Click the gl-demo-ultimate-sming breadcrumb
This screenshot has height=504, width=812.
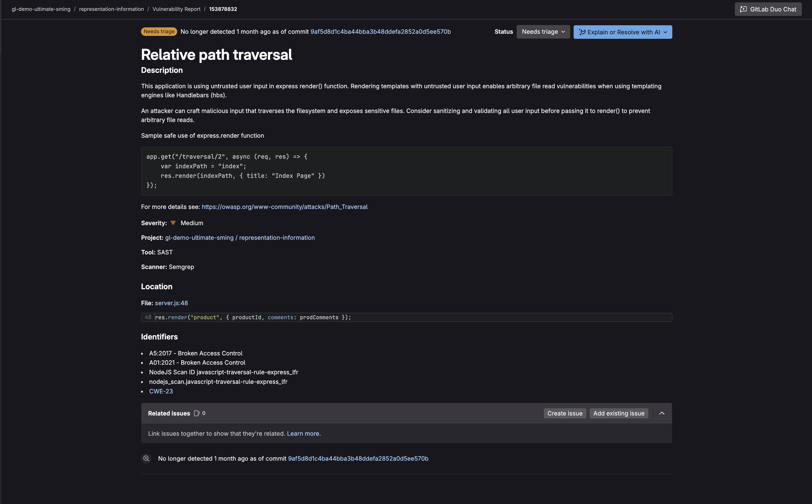[41, 9]
